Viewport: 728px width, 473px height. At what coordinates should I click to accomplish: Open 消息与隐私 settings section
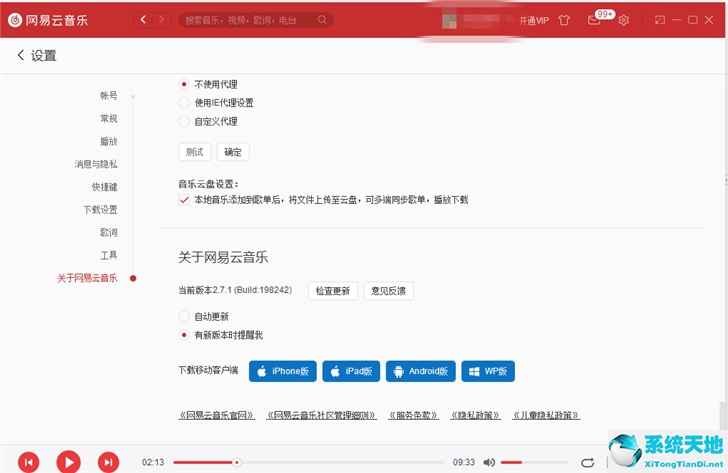(x=96, y=164)
